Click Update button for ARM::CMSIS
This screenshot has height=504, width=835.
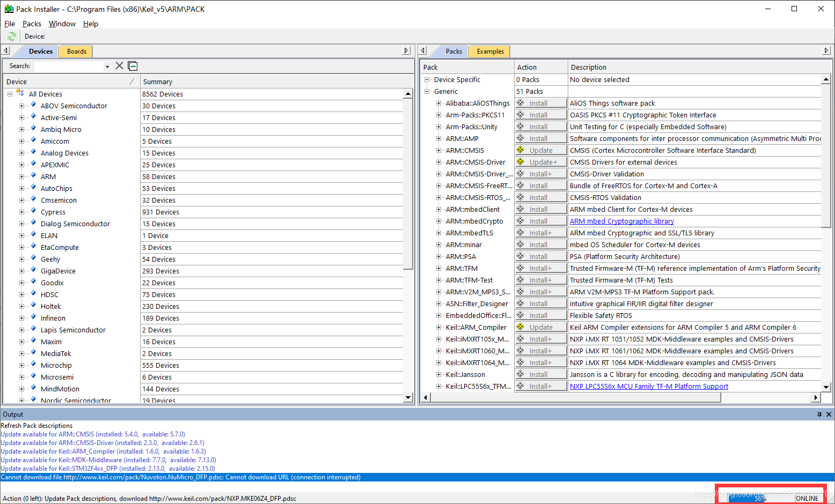click(x=541, y=150)
